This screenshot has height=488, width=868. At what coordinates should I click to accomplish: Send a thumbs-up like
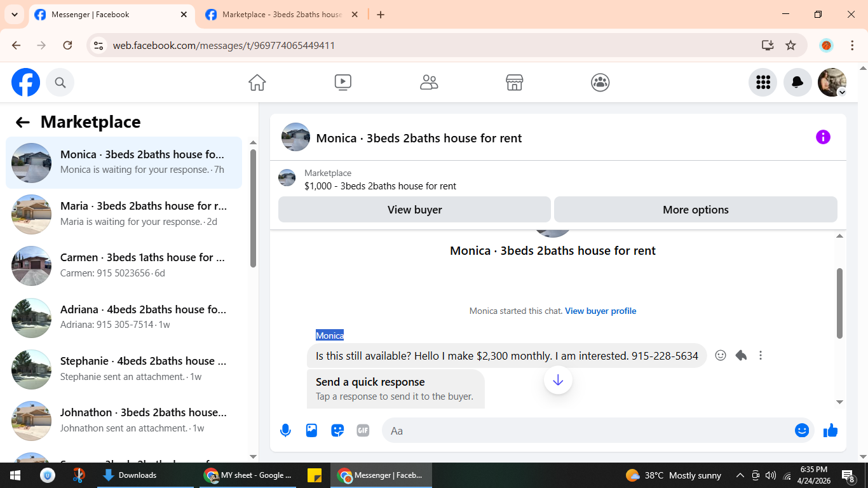(831, 431)
